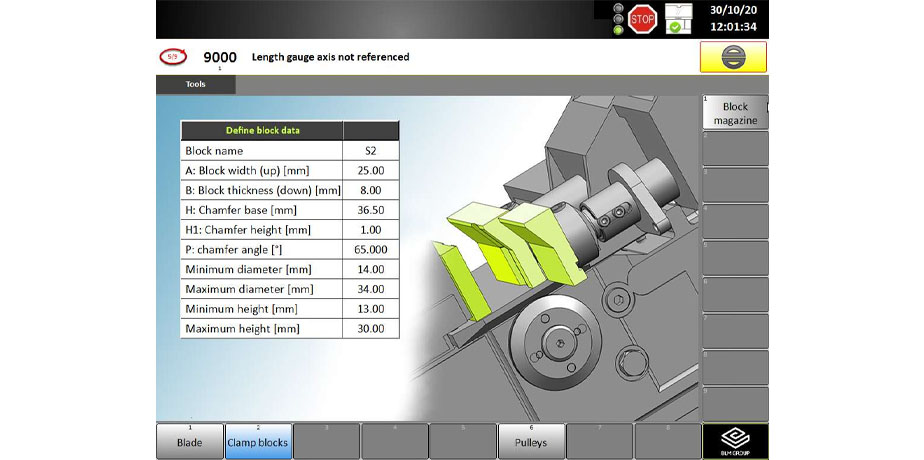
Task: Click the red 5/9 message counter icon
Action: click(x=173, y=57)
